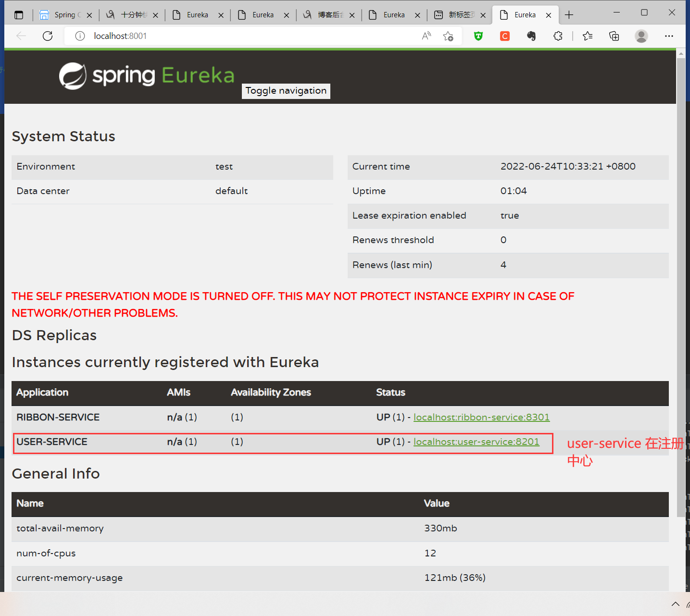Open a new tab with plus button
The width and height of the screenshot is (690, 616).
point(569,15)
